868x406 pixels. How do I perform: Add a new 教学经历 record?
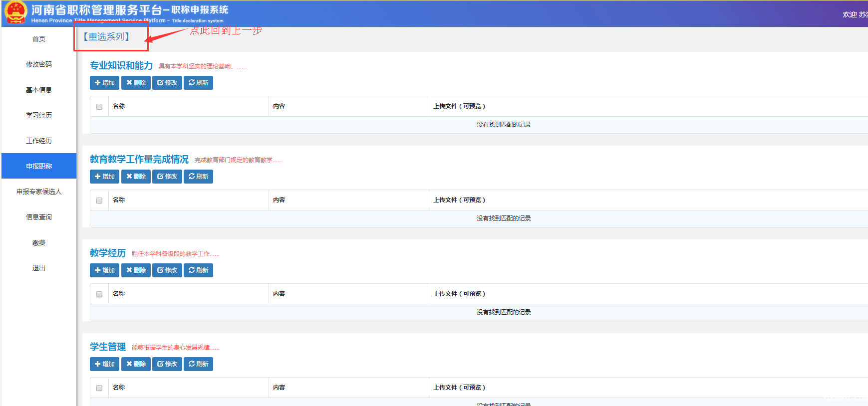tap(104, 270)
